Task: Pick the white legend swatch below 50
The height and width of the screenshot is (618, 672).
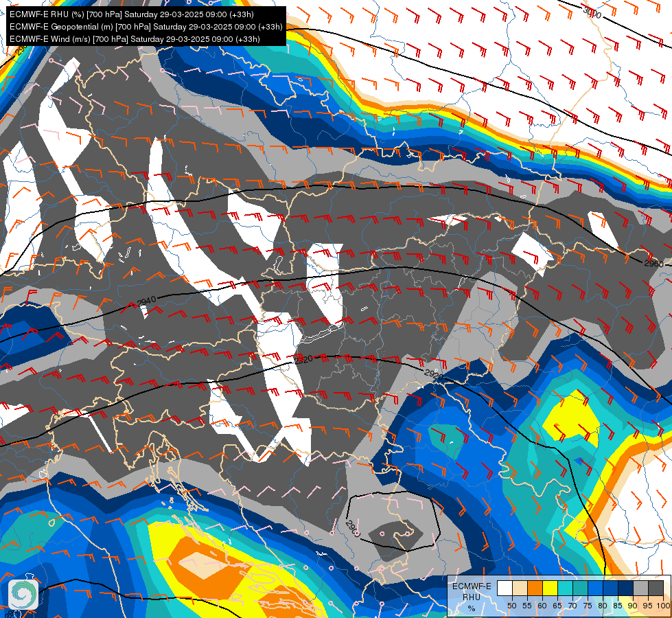Action: click(505, 588)
